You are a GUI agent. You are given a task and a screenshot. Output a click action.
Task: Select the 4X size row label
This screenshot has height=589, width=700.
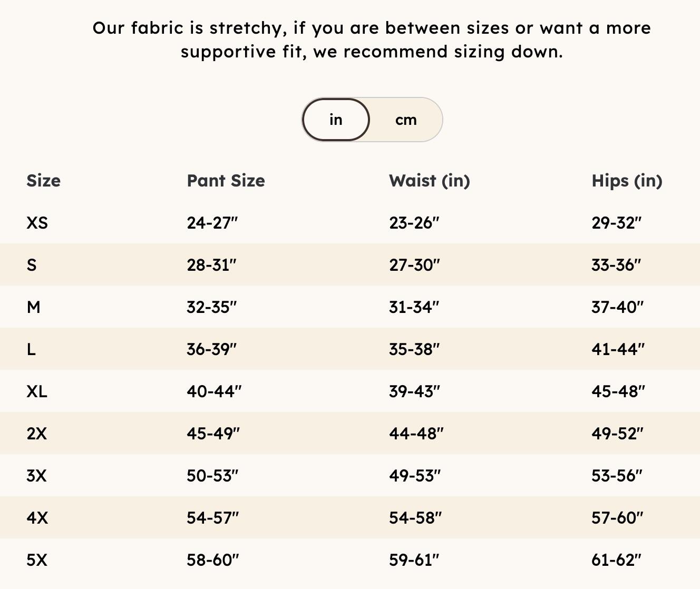point(37,518)
